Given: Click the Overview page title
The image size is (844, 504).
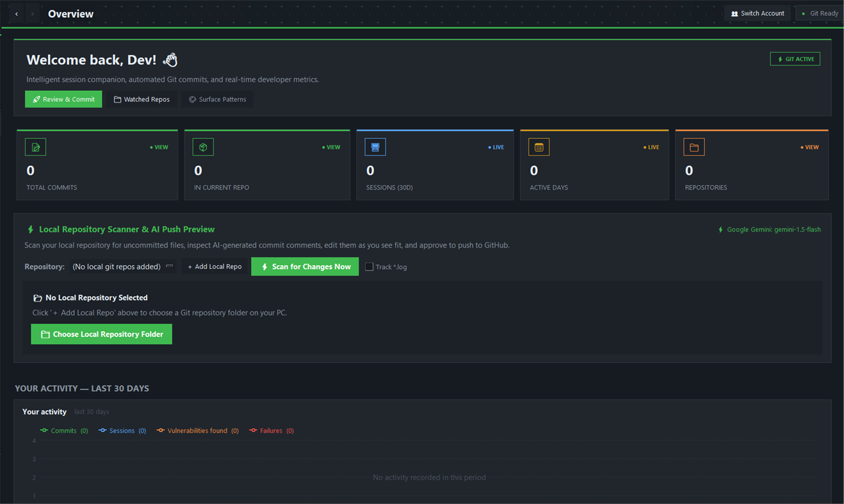Looking at the screenshot, I should coord(70,13).
